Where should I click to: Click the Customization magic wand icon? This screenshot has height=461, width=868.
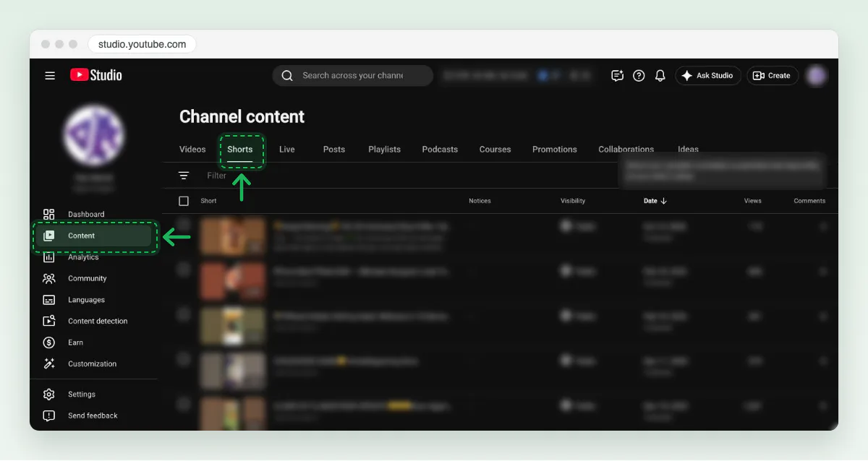[49, 363]
